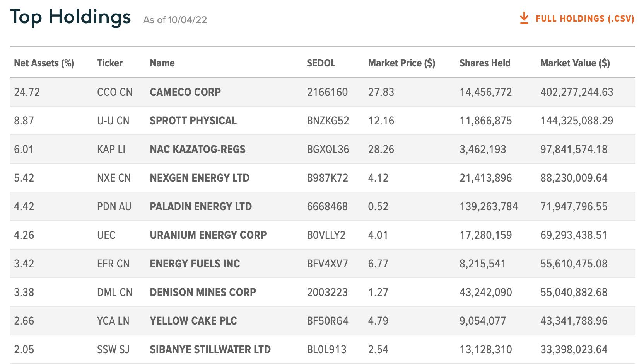Click SEDOL code 6668468
639x364 pixels.
click(327, 206)
